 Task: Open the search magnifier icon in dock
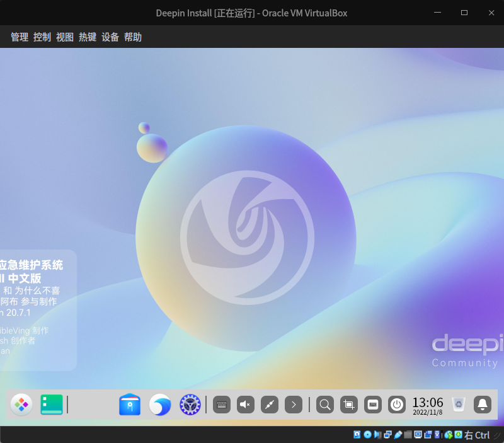[325, 405]
